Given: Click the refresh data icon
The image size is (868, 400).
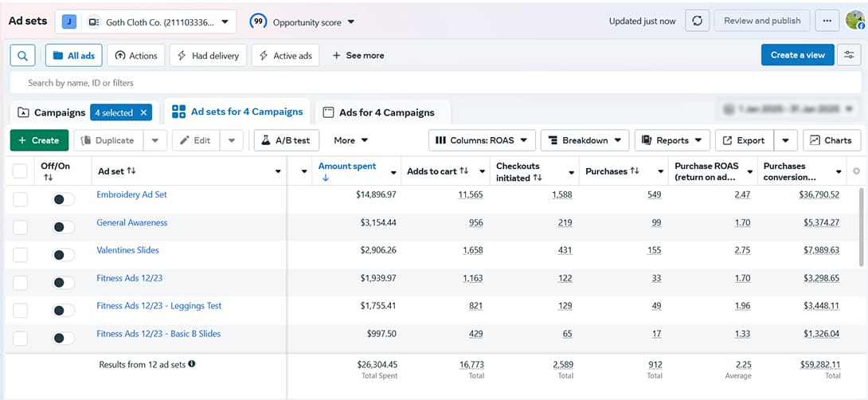Looking at the screenshot, I should click(697, 21).
